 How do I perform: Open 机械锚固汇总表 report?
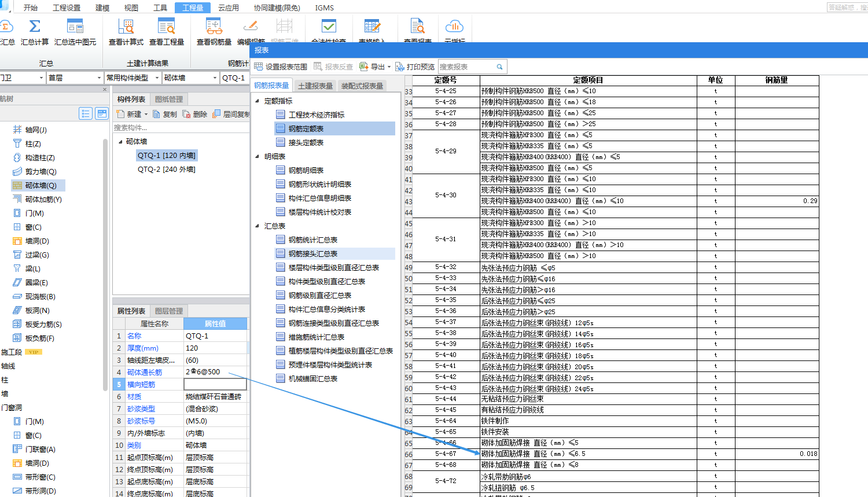point(313,378)
